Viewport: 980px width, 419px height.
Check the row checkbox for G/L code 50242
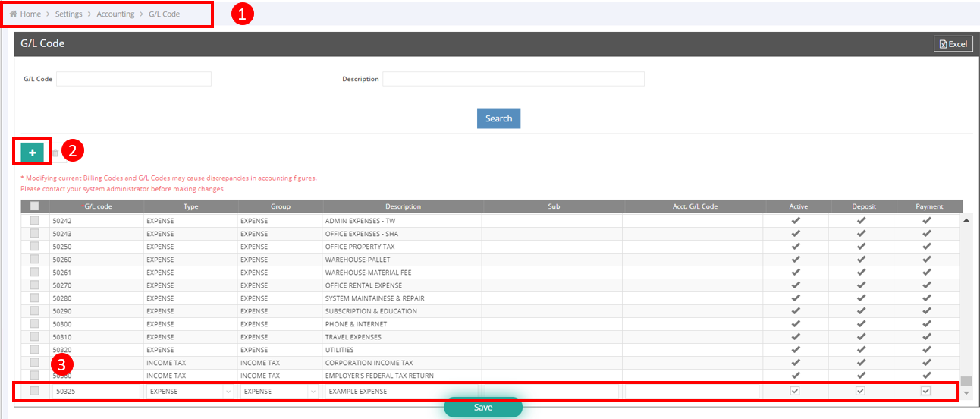(x=34, y=221)
